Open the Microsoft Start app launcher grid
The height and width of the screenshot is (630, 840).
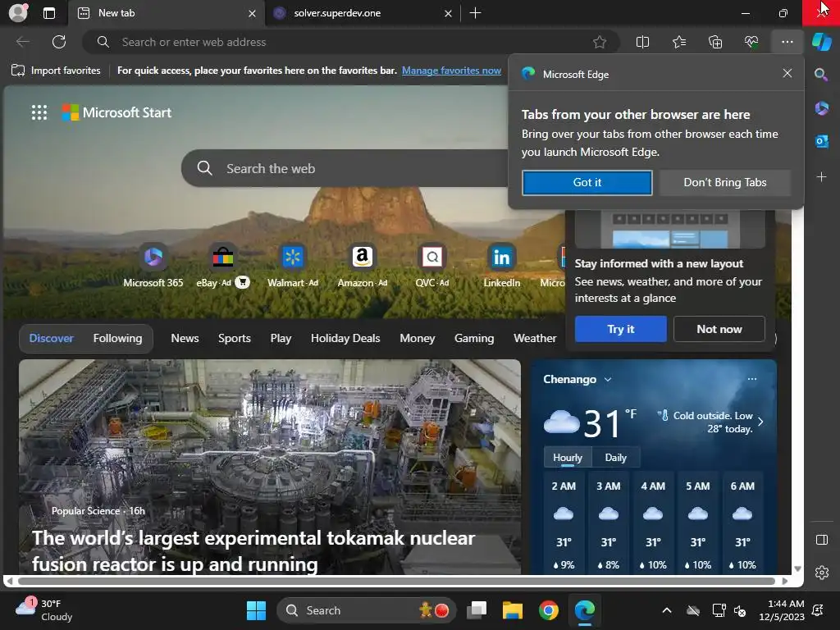click(39, 112)
